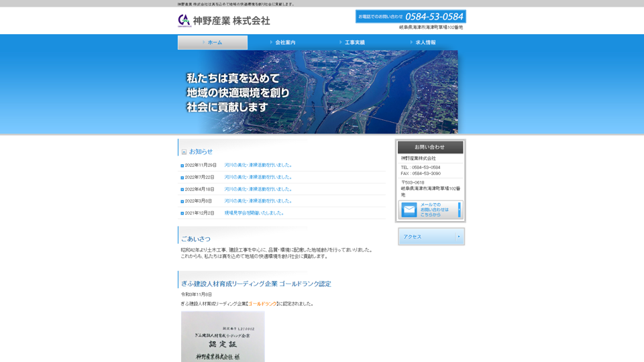Open the 工事実績 navigation item

[352, 42]
